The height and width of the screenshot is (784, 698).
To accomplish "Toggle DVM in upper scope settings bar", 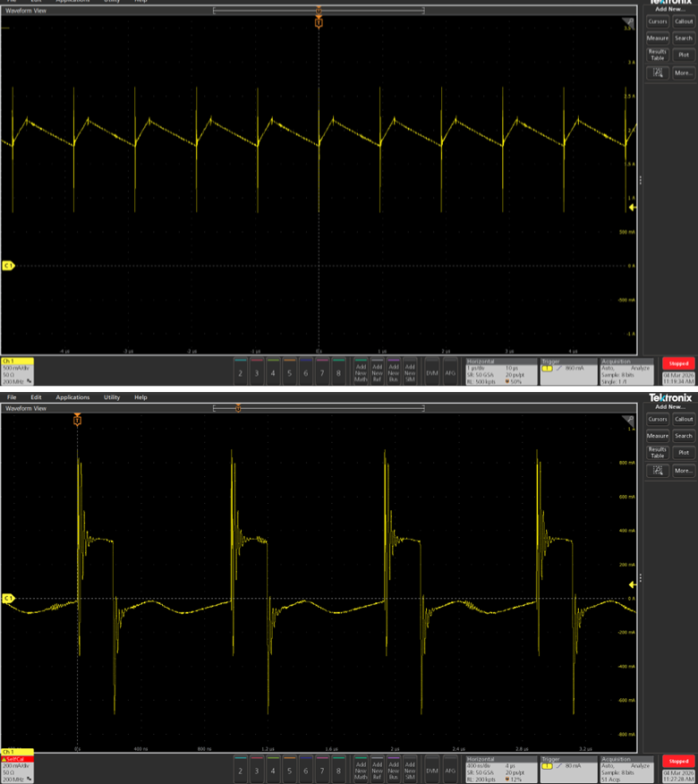I will pos(432,371).
